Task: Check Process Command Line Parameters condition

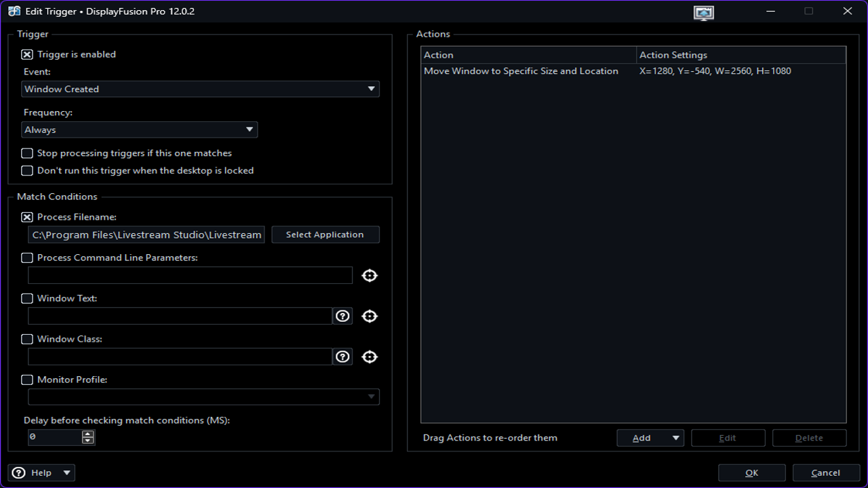Action: [27, 258]
